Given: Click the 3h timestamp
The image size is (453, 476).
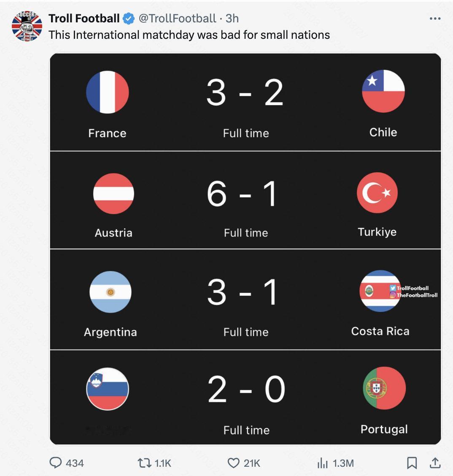Looking at the screenshot, I should [232, 19].
